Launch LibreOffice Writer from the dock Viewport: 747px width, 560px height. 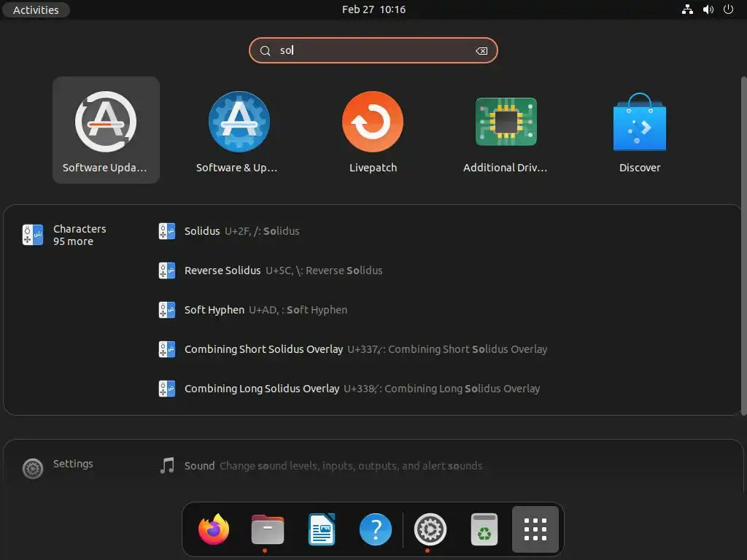[x=322, y=529]
